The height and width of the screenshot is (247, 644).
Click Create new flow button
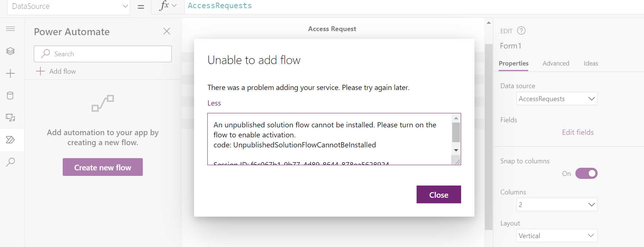pos(102,167)
